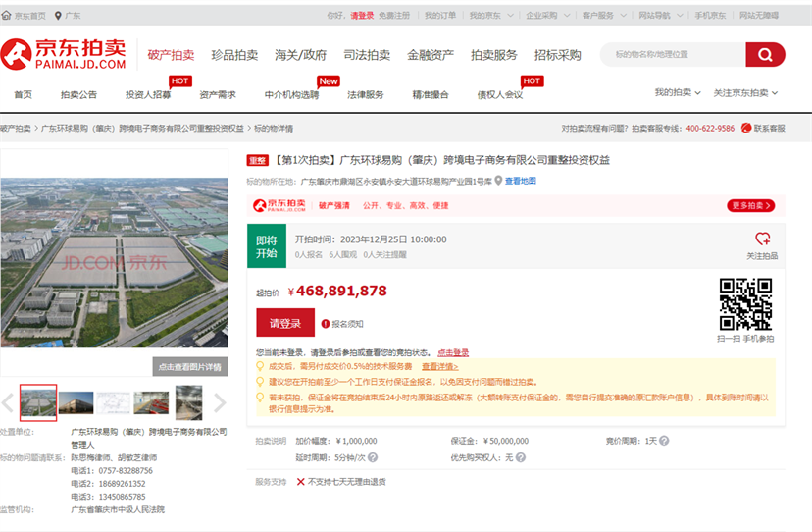Expand the 企业采购 dropdown
812x532 pixels.
pos(548,15)
